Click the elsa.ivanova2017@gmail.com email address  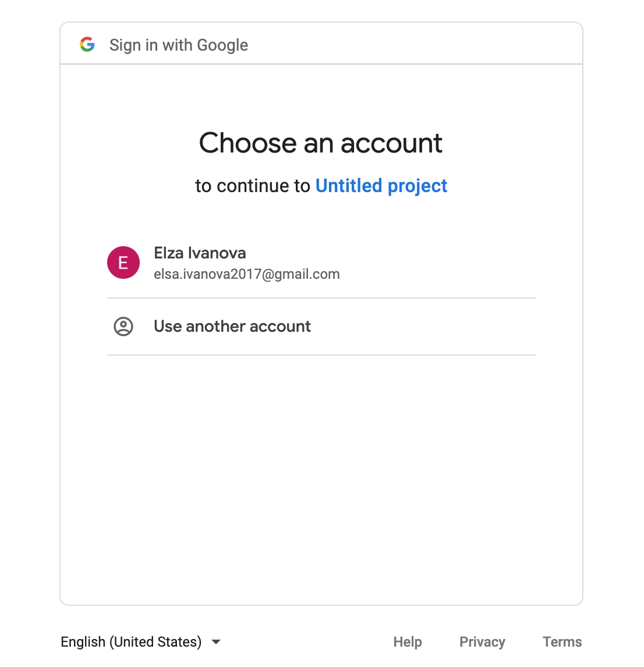247,274
